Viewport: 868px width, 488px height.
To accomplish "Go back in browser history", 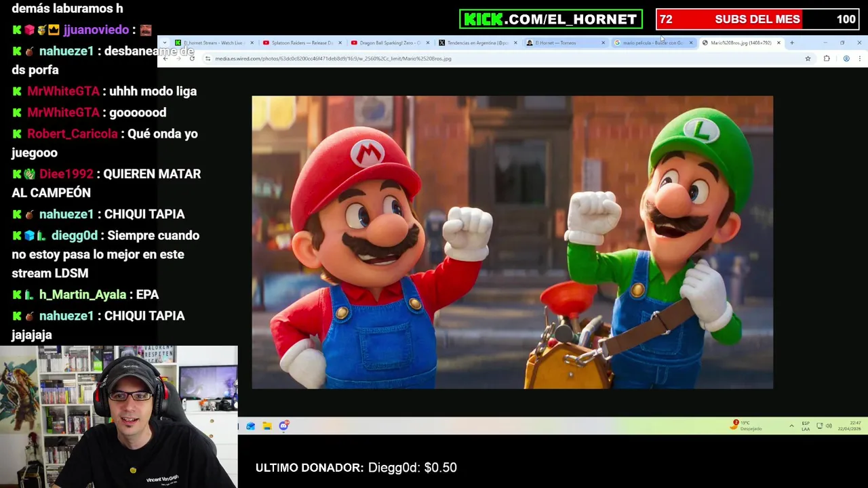I will (x=165, y=58).
